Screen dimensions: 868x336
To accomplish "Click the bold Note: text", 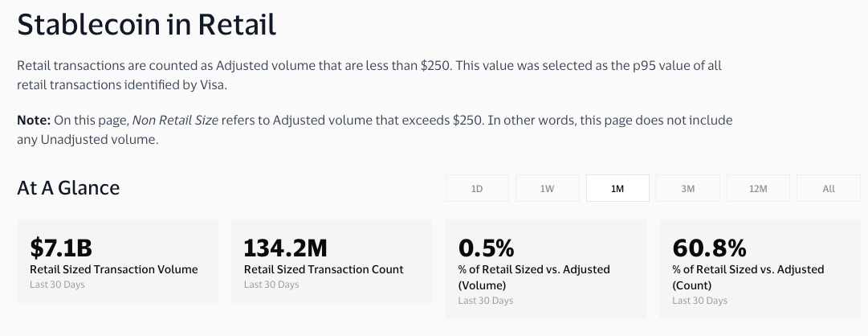I will pyautogui.click(x=34, y=120).
